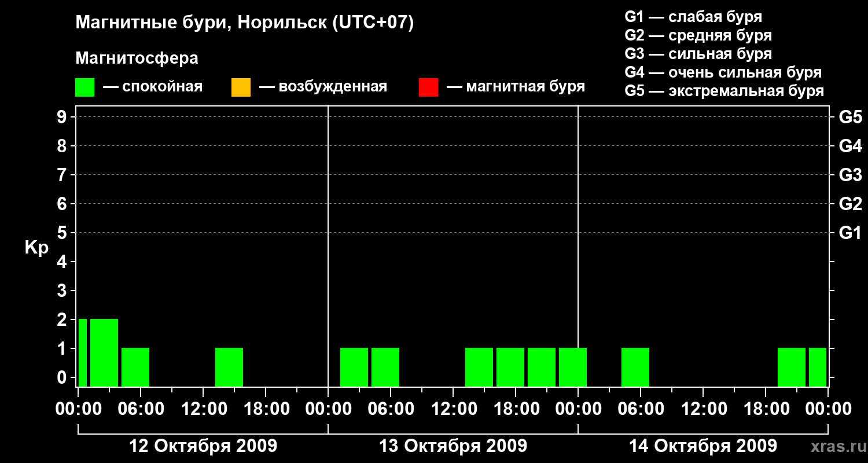Click the '18:00' time label under 12 October
This screenshot has height=463, width=868.
coord(266,409)
